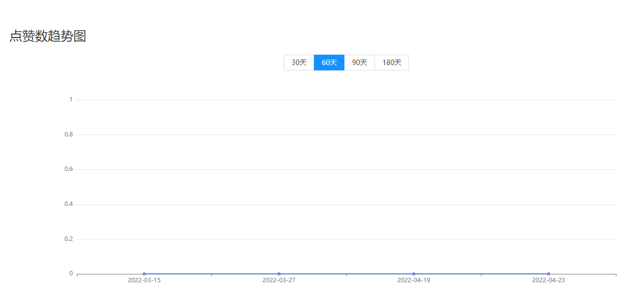Screen dimensions: 644x300
Task: Click the 0.2 y-axis label
Action: (68, 239)
